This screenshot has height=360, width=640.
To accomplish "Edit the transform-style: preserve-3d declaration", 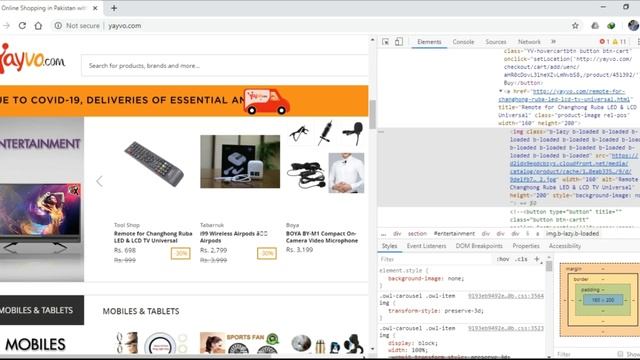I will point(436,311).
